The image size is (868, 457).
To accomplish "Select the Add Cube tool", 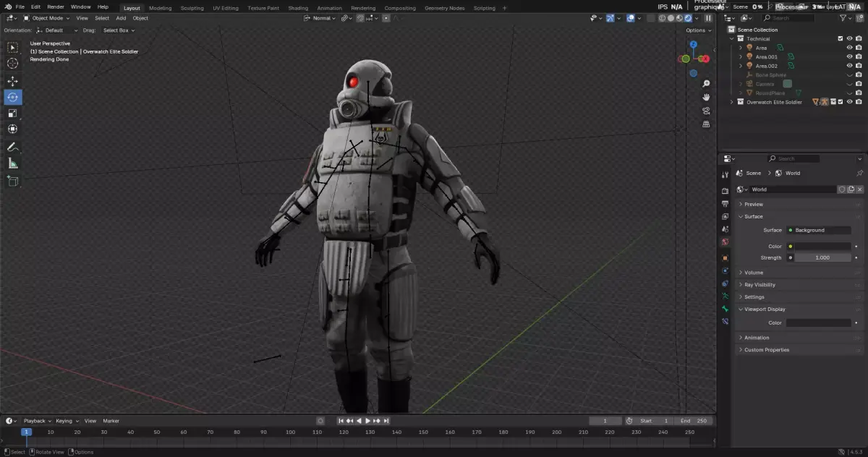I will coord(13,181).
